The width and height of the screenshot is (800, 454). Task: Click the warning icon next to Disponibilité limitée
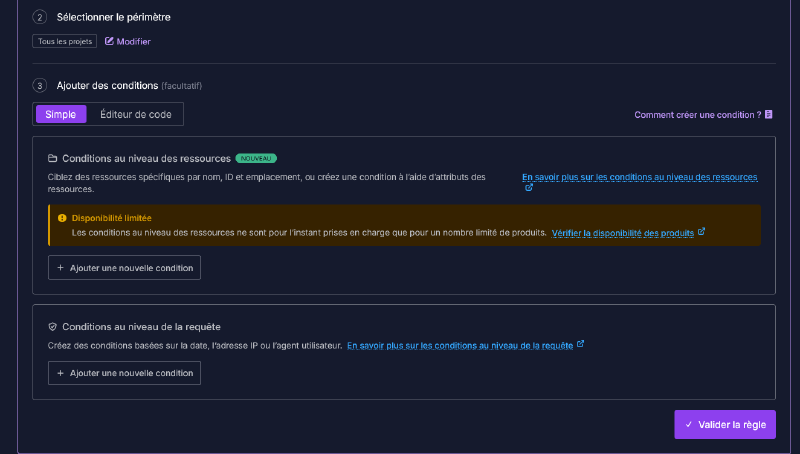[62, 218]
